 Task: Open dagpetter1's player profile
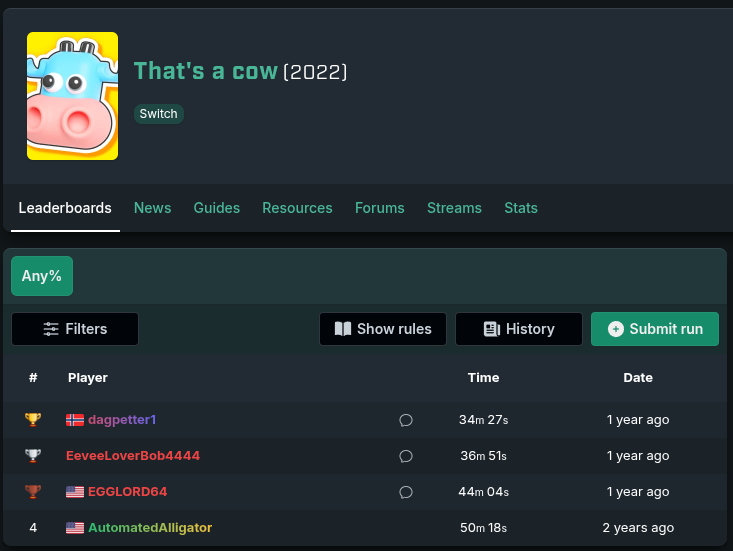pos(122,420)
